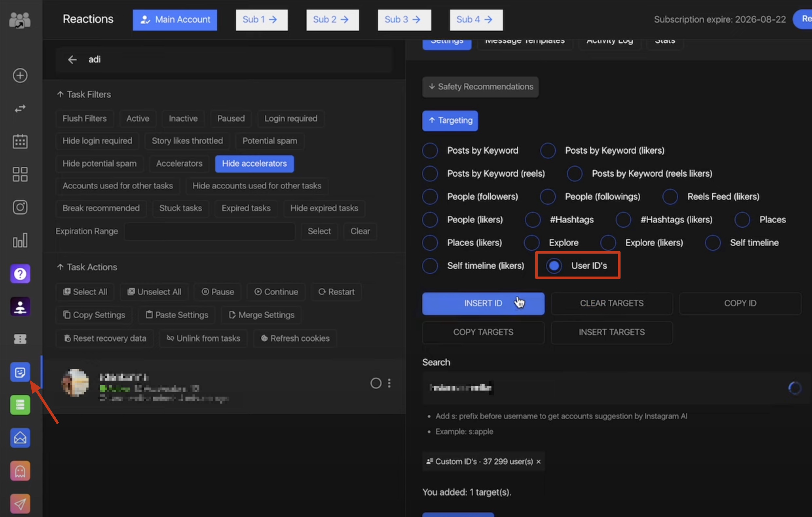
Task: Click the transfer arrows icon in sidebar
Action: pyautogui.click(x=20, y=108)
